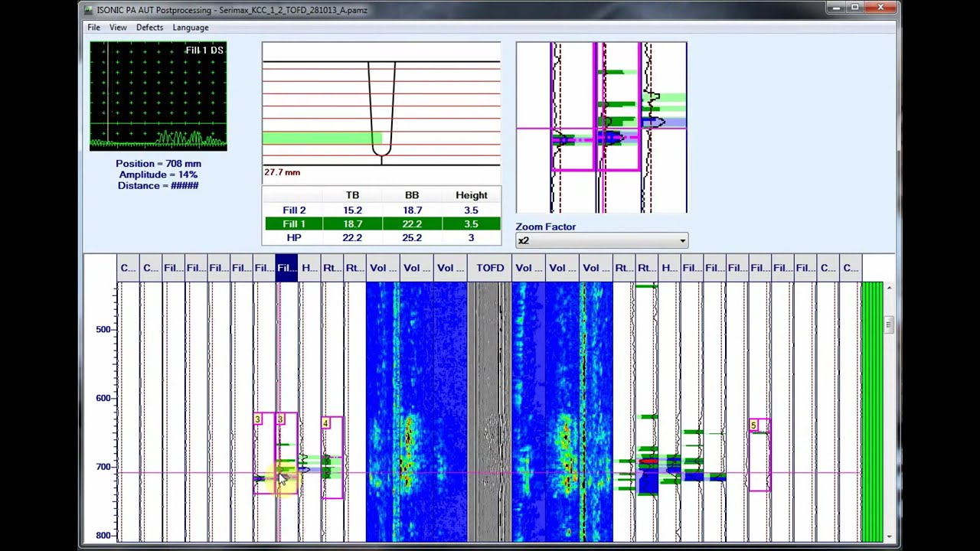This screenshot has height=551, width=980.
Task: Click the 27.7 mm thickness label
Action: (283, 172)
